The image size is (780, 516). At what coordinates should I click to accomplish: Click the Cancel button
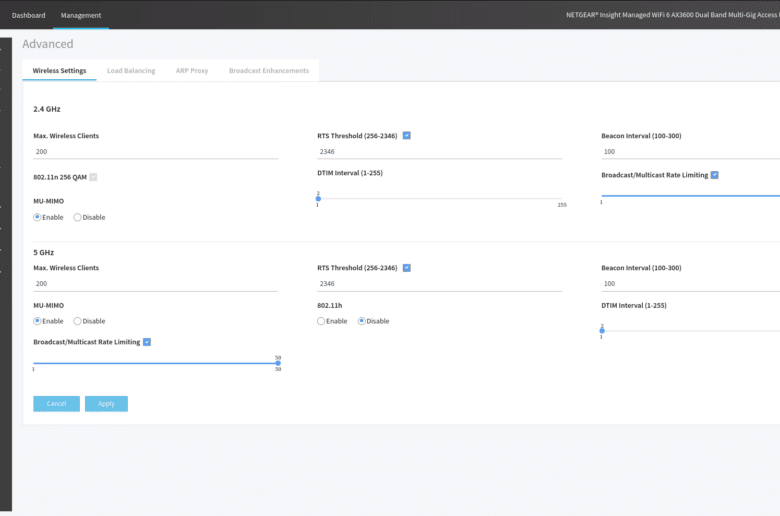(x=56, y=404)
